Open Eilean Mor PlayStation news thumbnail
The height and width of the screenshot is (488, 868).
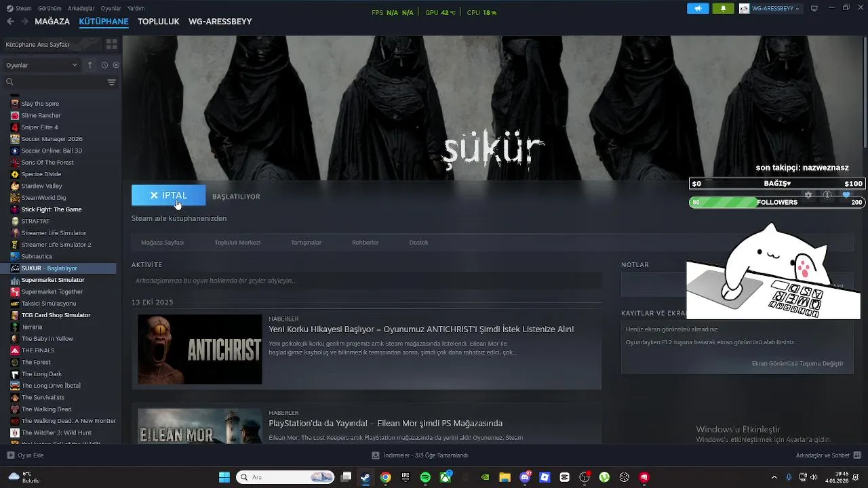click(x=199, y=426)
